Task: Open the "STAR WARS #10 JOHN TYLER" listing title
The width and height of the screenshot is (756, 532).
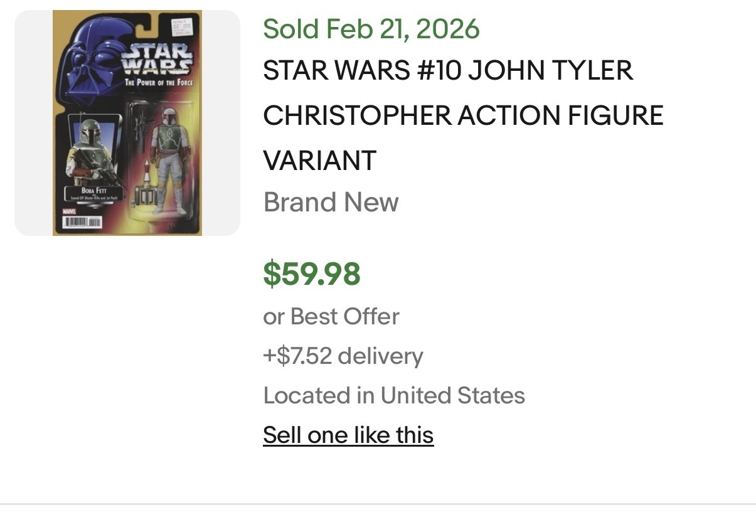Action: click(x=448, y=70)
